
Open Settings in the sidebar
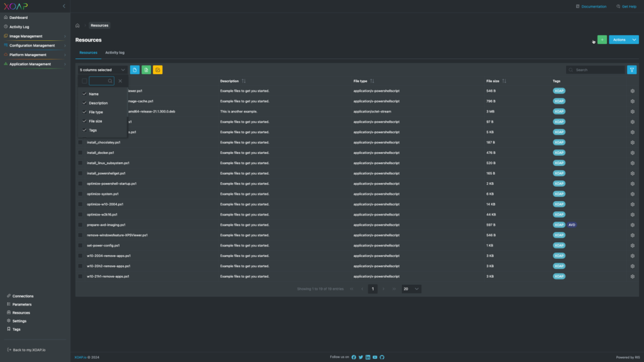click(19, 321)
